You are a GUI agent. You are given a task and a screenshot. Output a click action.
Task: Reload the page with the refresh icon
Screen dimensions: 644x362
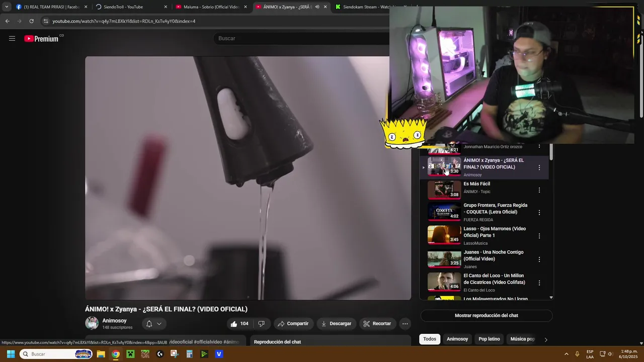(31, 21)
